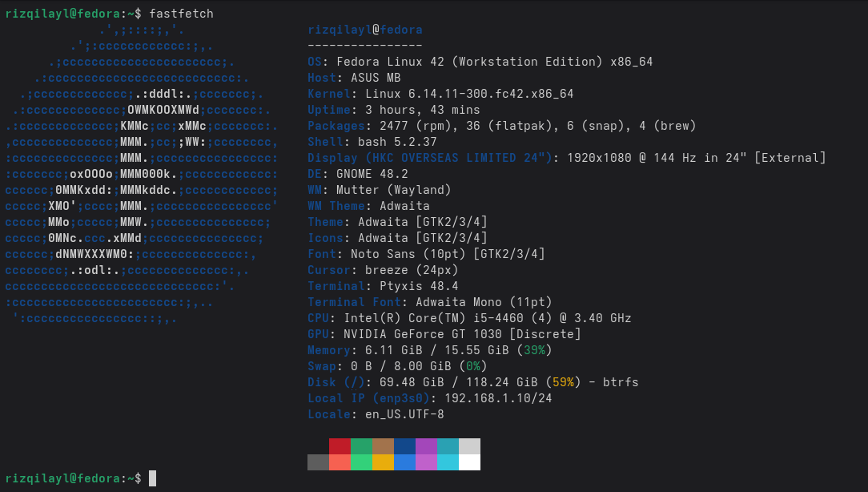Viewport: 868px width, 492px height.
Task: Click the block cursor at bottom prompt
Action: [152, 478]
